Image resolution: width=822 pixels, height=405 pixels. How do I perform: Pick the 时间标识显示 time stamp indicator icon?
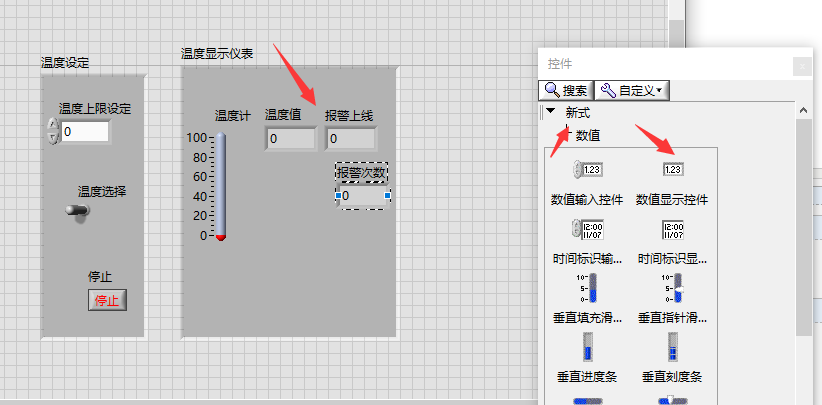(x=673, y=229)
